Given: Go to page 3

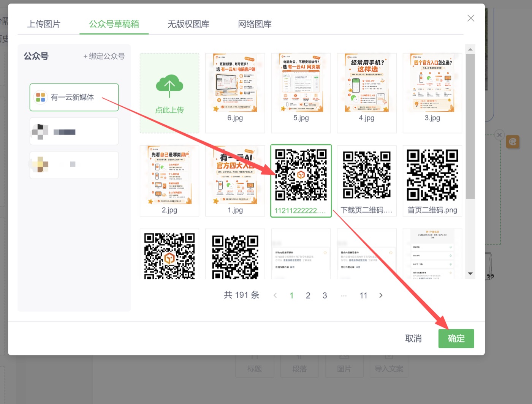Looking at the screenshot, I should pyautogui.click(x=325, y=295).
